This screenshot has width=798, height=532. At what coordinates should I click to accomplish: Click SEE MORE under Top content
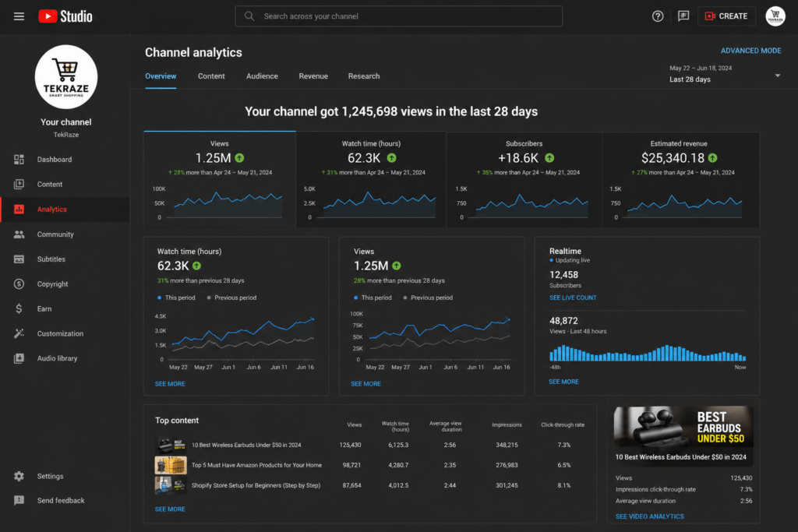170,509
